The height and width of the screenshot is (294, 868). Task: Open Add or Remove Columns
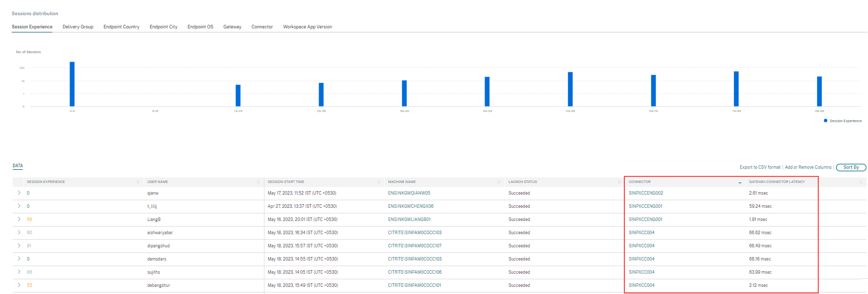tap(808, 167)
